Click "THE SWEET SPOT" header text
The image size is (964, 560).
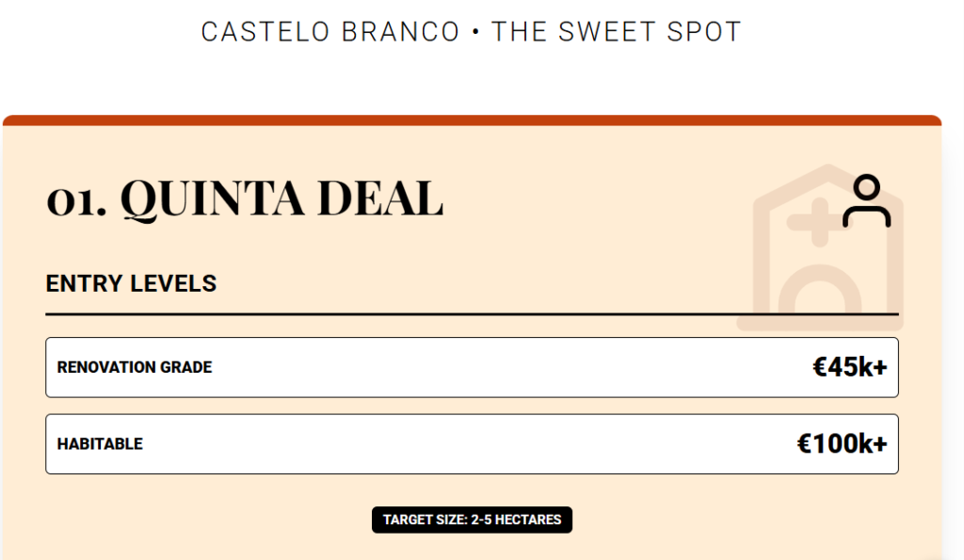617,32
